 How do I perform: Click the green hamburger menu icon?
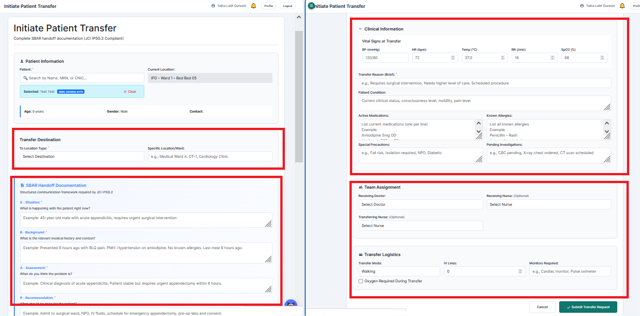coord(311,6)
